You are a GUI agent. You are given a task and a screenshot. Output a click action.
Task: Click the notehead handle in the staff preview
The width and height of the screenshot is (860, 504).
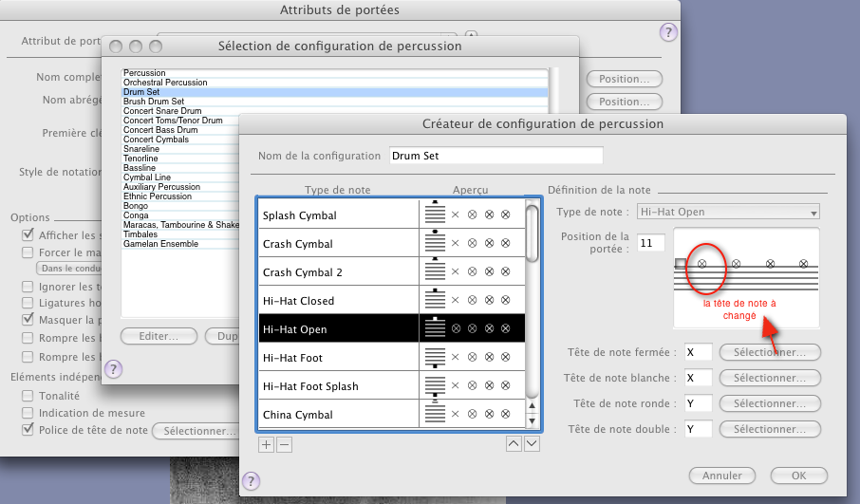680,263
